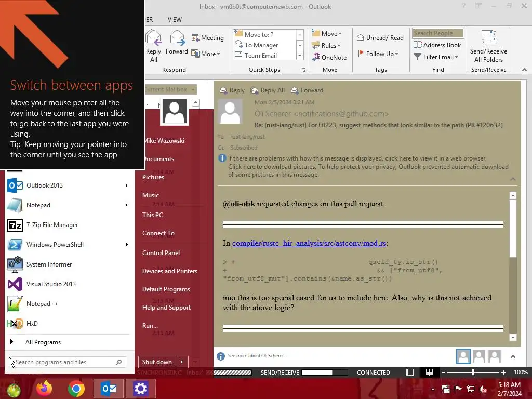This screenshot has height=399, width=532.
Task: Expand the Outlook 2013 jump list arrow
Action: (127, 185)
